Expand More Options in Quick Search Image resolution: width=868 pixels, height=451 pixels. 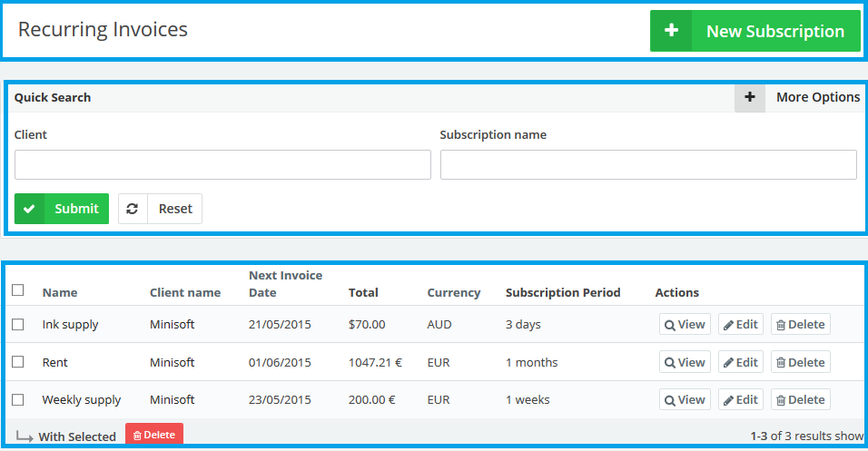click(x=817, y=97)
